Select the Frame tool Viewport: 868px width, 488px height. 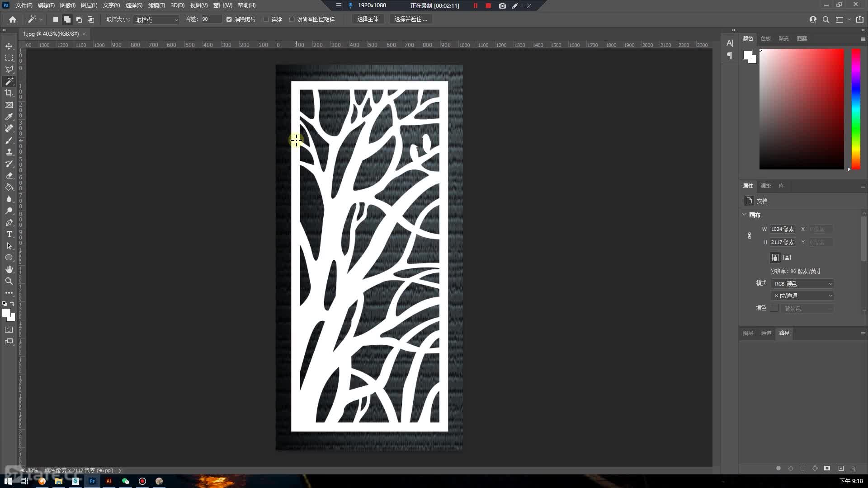(x=9, y=105)
